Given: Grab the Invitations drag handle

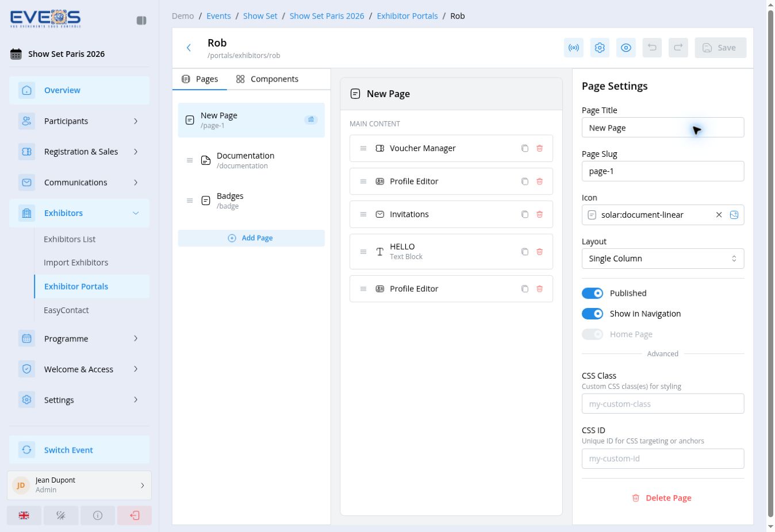Looking at the screenshot, I should [x=363, y=214].
